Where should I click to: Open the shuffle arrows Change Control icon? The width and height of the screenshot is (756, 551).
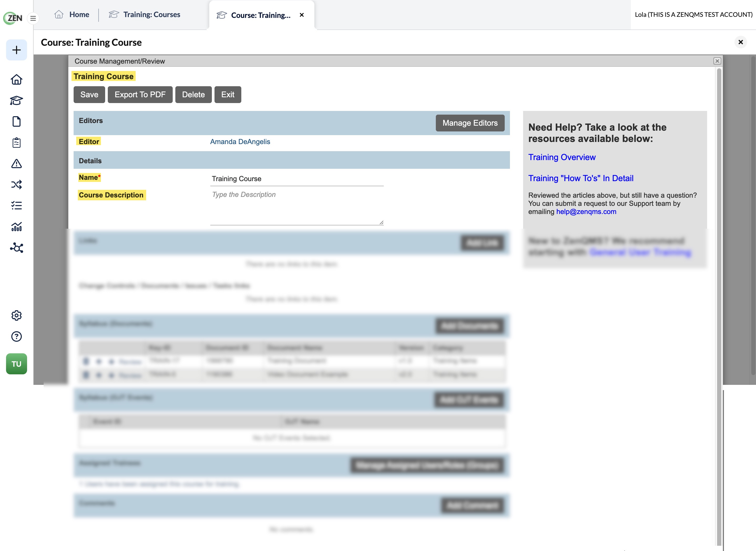tap(16, 185)
